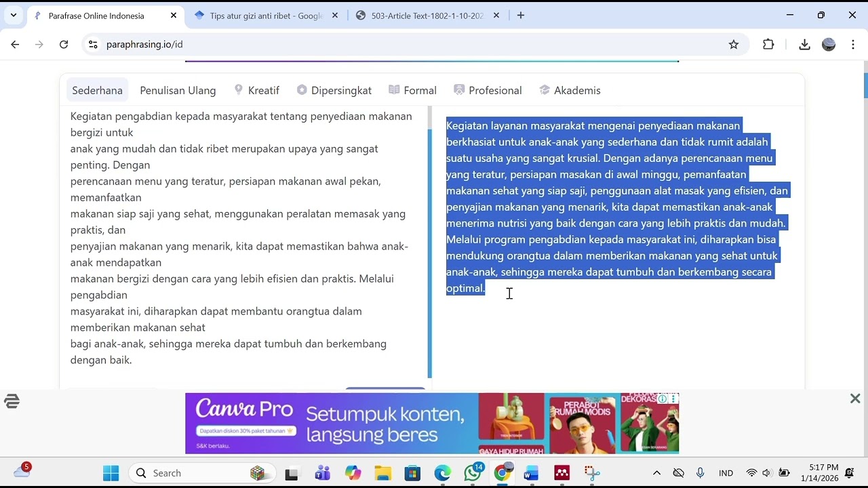Switch to Parafrase Online Indonesia tab
The image size is (868, 488).
(105, 16)
